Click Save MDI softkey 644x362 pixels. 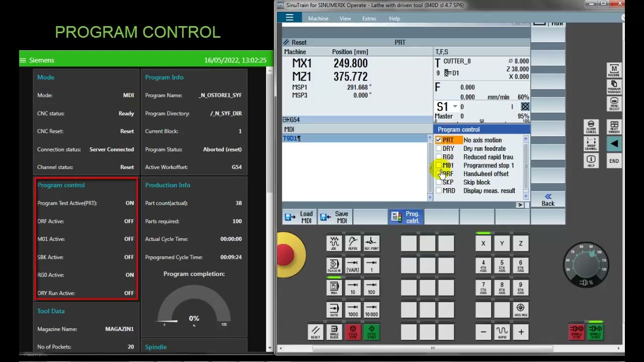point(335,217)
